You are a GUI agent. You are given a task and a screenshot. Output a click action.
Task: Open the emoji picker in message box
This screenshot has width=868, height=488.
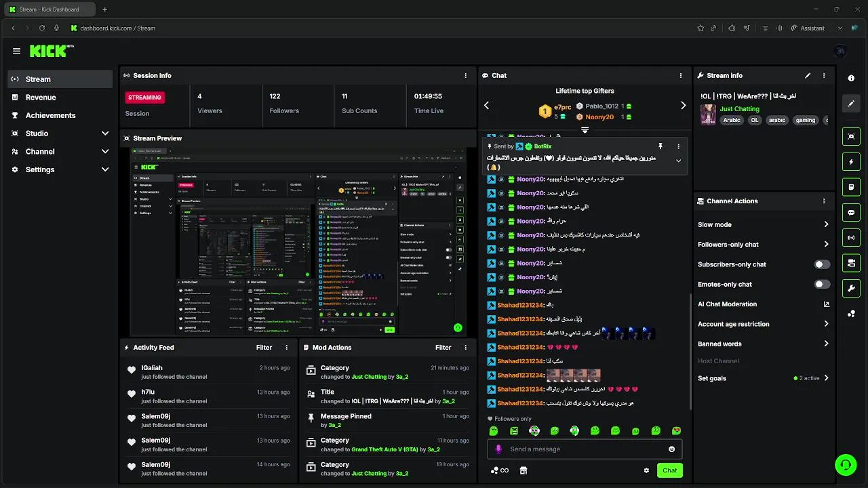[672, 449]
